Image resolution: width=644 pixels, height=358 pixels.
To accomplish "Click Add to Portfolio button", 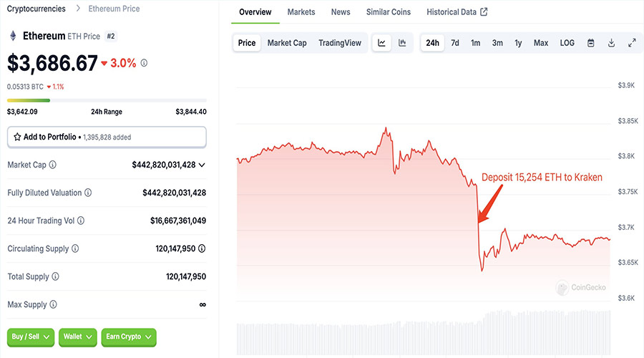I will tap(107, 137).
